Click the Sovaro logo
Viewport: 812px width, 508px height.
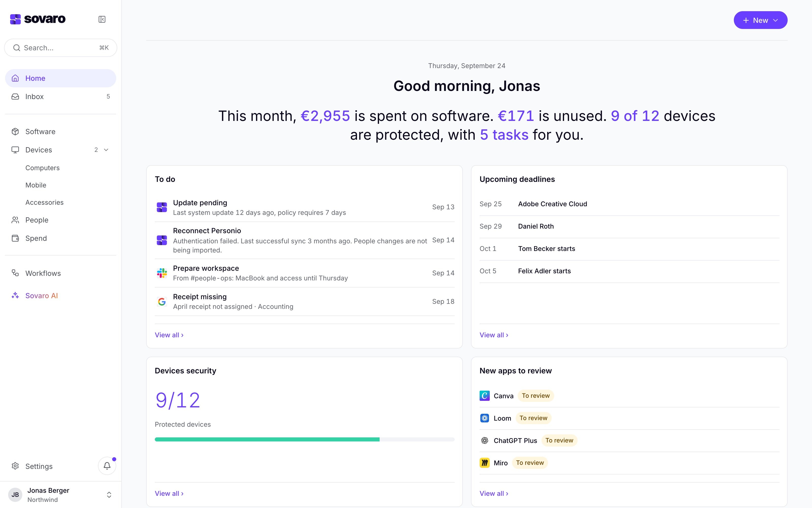coord(38,19)
